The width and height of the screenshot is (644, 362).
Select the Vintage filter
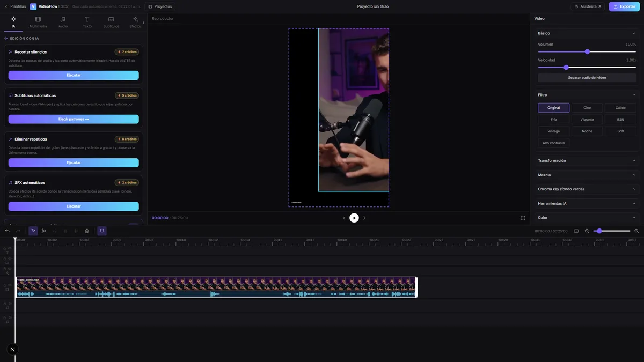tap(554, 131)
